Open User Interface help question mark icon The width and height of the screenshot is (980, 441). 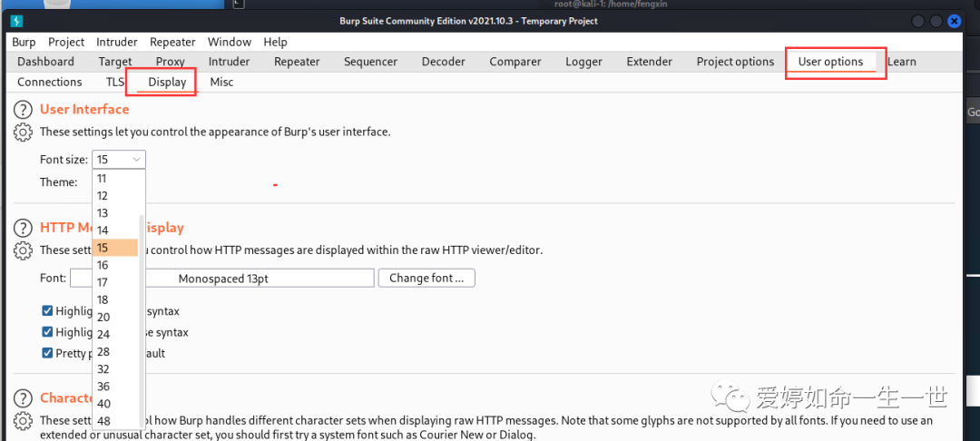tap(23, 110)
